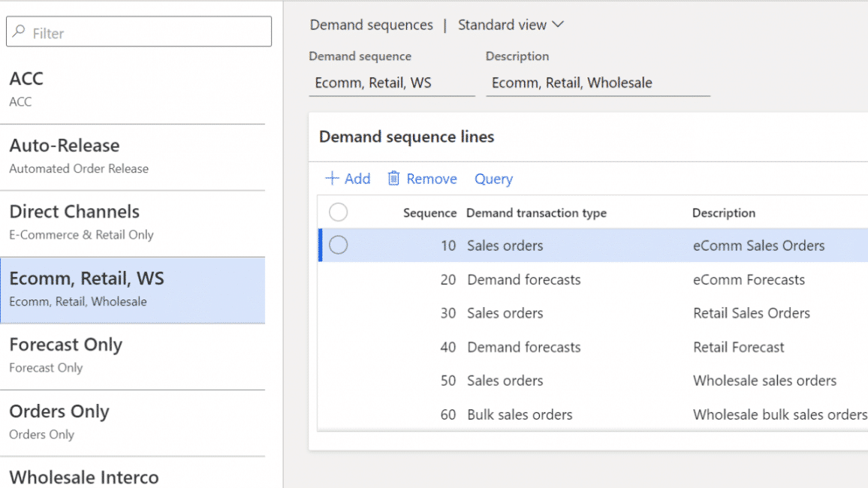868x488 pixels.
Task: Click Wholesale bulk sales orders description
Action: pyautogui.click(x=780, y=415)
